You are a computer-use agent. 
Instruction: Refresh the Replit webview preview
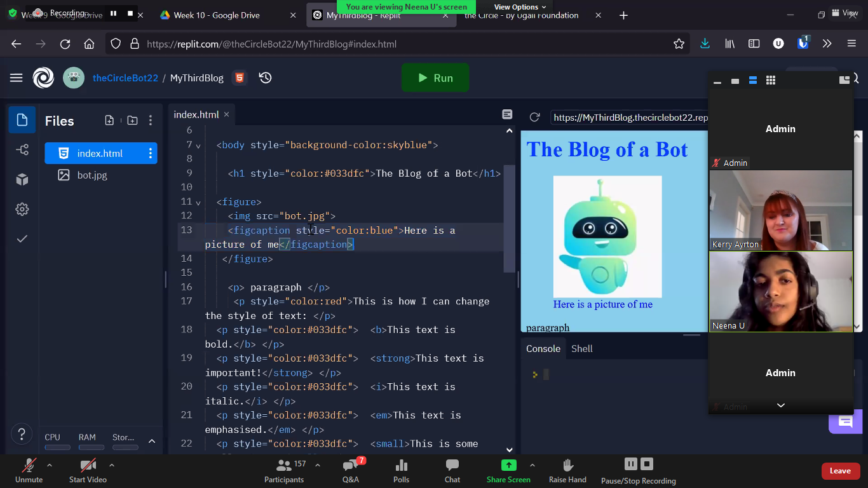pos(535,117)
